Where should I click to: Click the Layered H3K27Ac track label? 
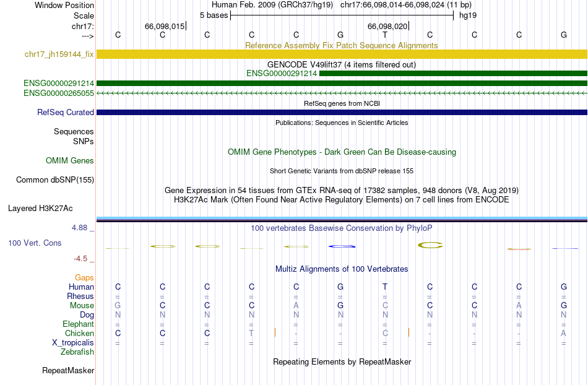(x=40, y=209)
